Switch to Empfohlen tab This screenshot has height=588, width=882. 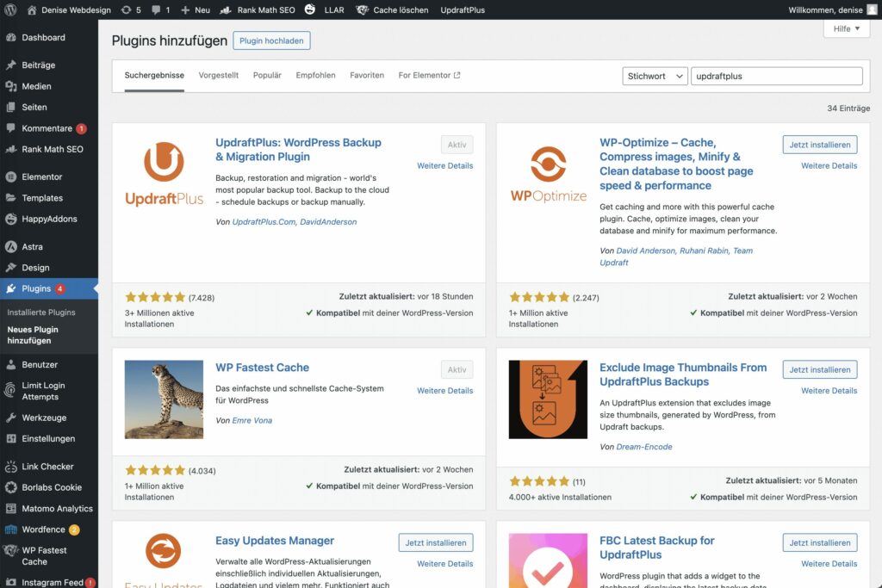[315, 75]
